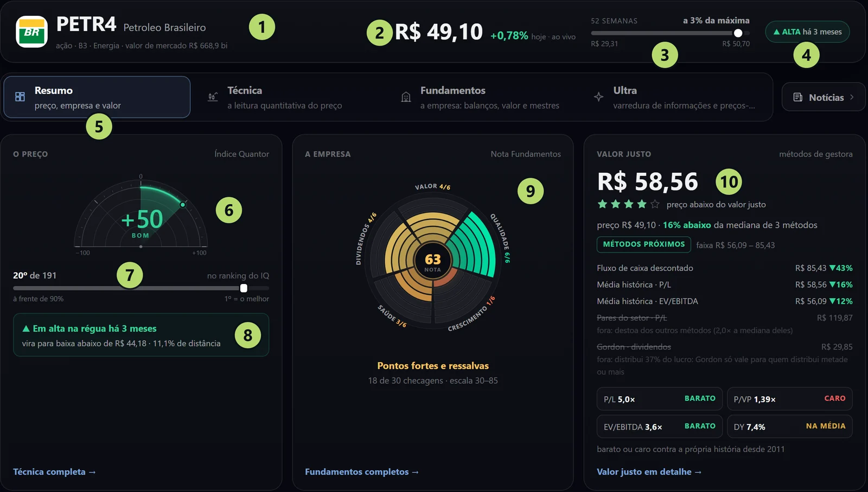Click the Técnica tab chart icon

tap(213, 97)
